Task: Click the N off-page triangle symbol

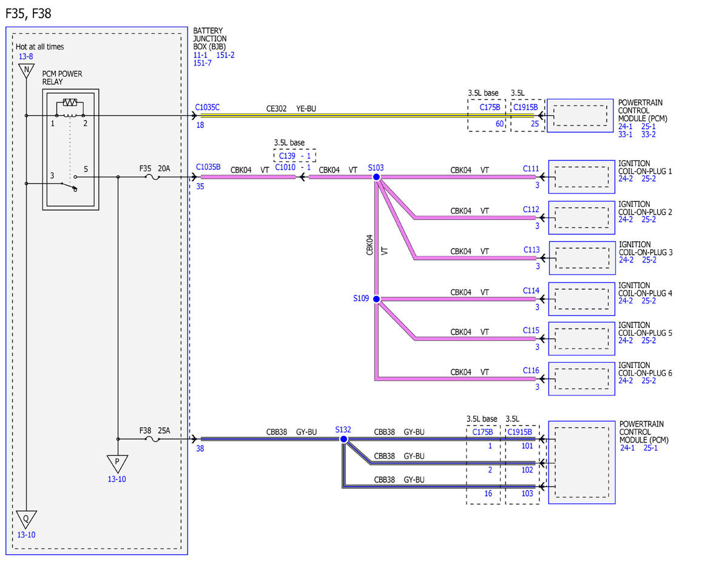Action: [26, 71]
